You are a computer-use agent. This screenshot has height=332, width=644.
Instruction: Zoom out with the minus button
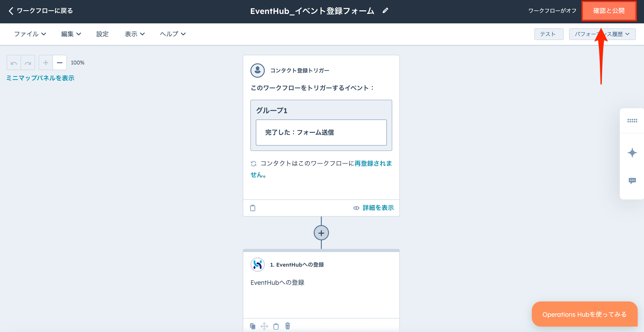pos(60,62)
